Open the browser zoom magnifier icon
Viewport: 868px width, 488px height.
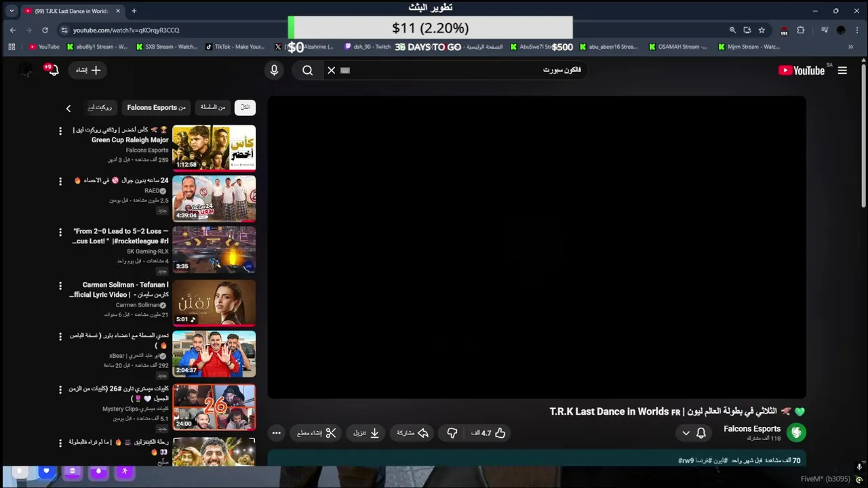(732, 30)
